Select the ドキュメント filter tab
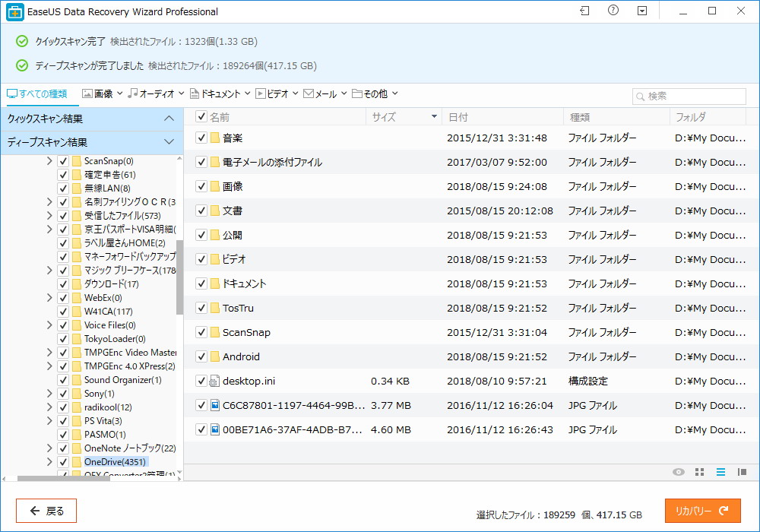The height and width of the screenshot is (532, 760). 215,93
